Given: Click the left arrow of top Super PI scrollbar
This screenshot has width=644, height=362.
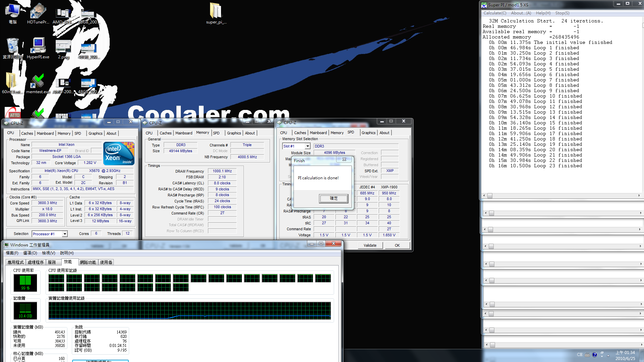Looking at the screenshot, I should (484, 196).
